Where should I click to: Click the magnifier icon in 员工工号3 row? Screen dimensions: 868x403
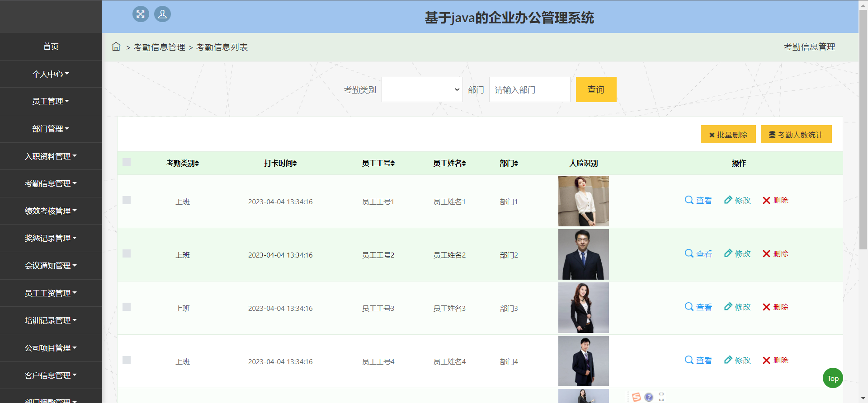(x=689, y=307)
